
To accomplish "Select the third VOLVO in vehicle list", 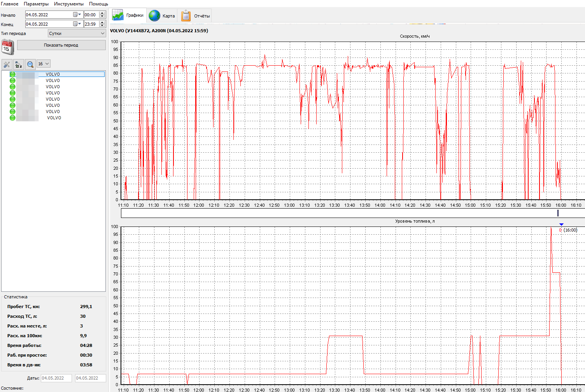I will click(53, 87).
